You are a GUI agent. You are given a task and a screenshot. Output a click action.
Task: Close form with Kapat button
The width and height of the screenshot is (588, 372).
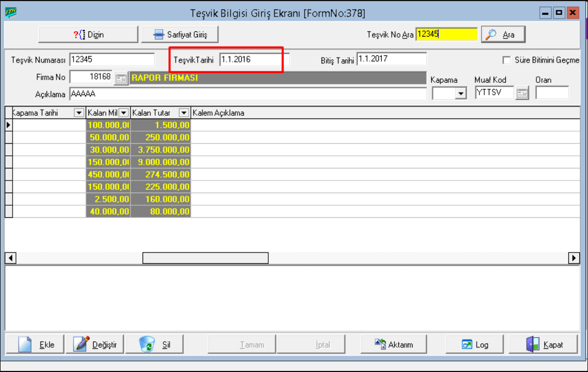click(x=544, y=345)
